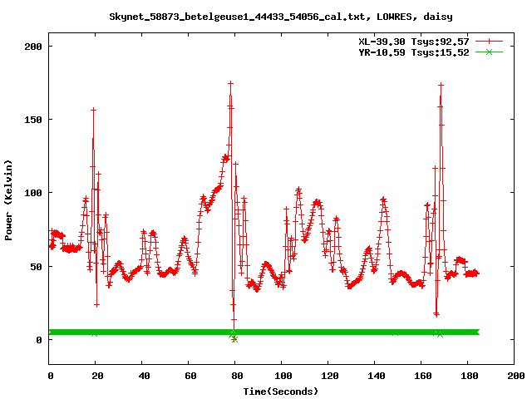Image resolution: width=532 pixels, height=399 pixels.
Task: Click the 0 tick label on time axis
Action: tap(51, 376)
